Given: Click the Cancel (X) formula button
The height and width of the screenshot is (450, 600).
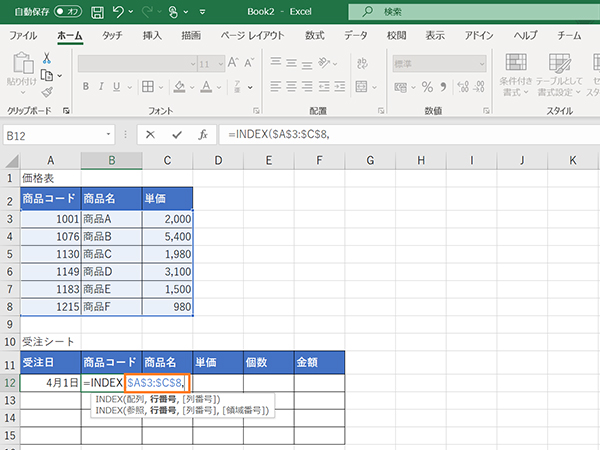Looking at the screenshot, I should [150, 134].
